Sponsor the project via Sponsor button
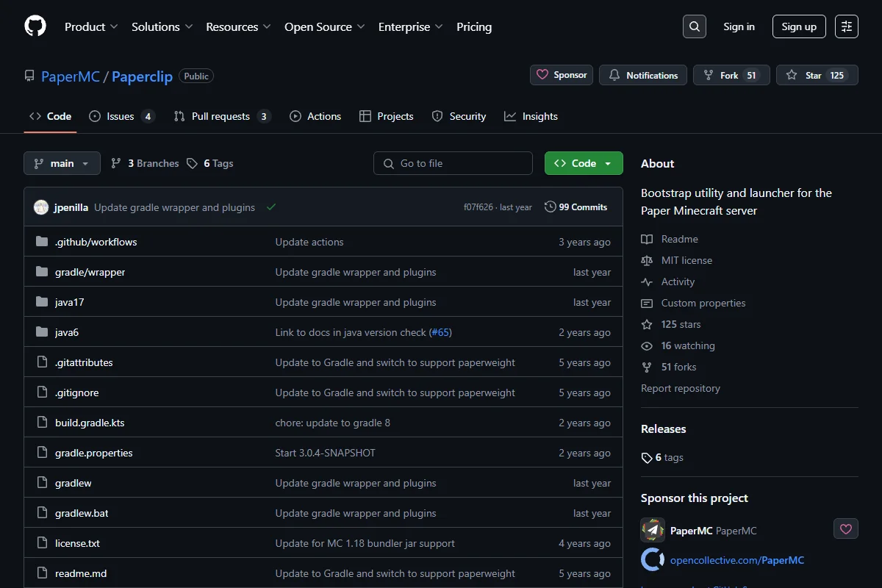The height and width of the screenshot is (588, 882). pos(562,75)
